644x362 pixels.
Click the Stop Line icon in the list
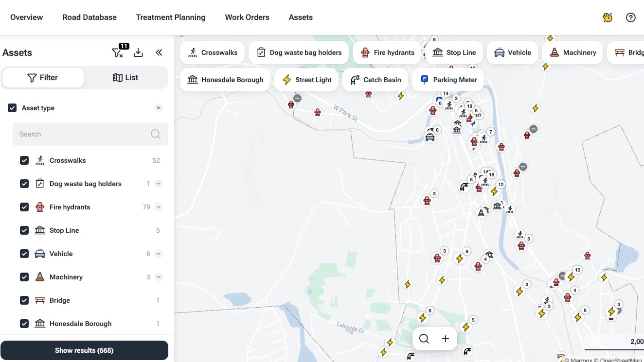pyautogui.click(x=40, y=230)
